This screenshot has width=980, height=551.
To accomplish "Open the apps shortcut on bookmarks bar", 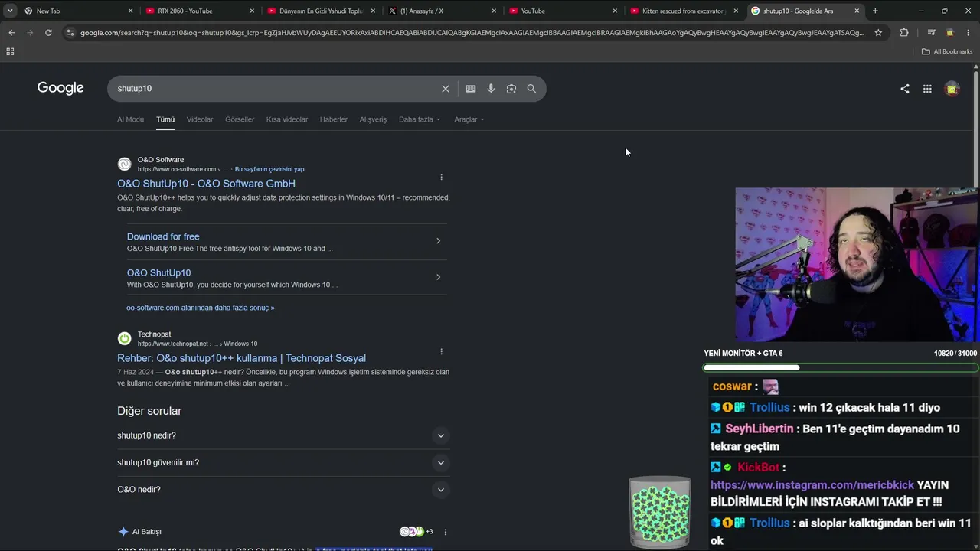I will click(10, 51).
